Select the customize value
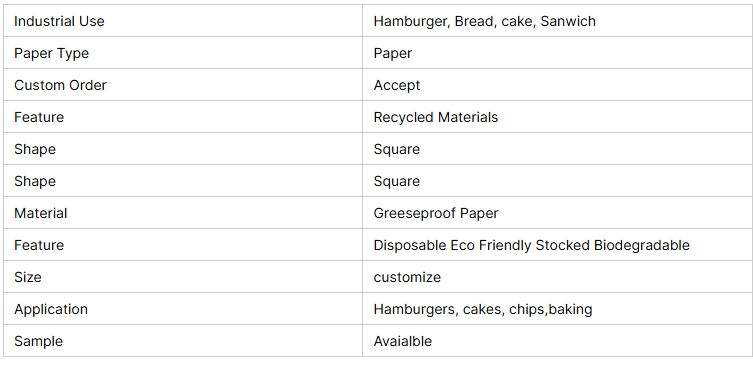753x372 pixels. pyautogui.click(x=407, y=277)
